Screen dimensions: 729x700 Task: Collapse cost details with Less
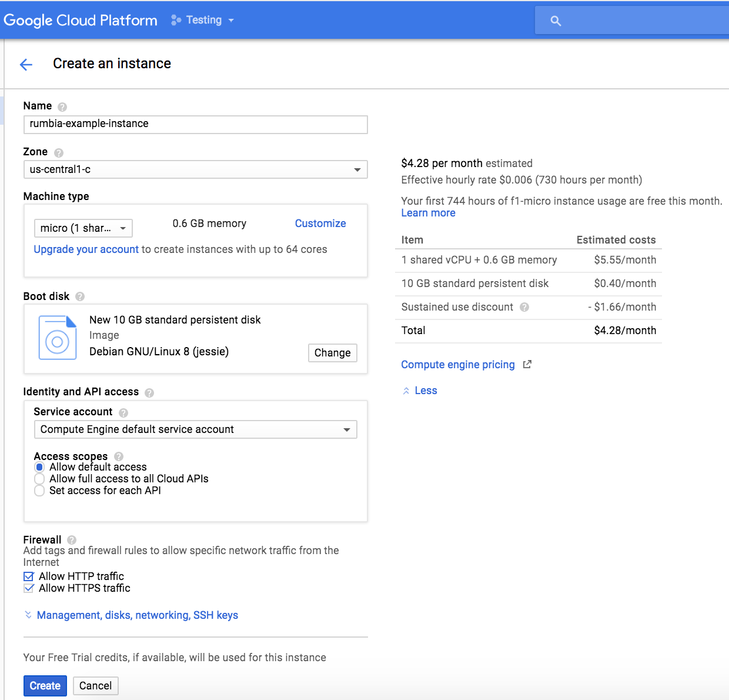420,391
